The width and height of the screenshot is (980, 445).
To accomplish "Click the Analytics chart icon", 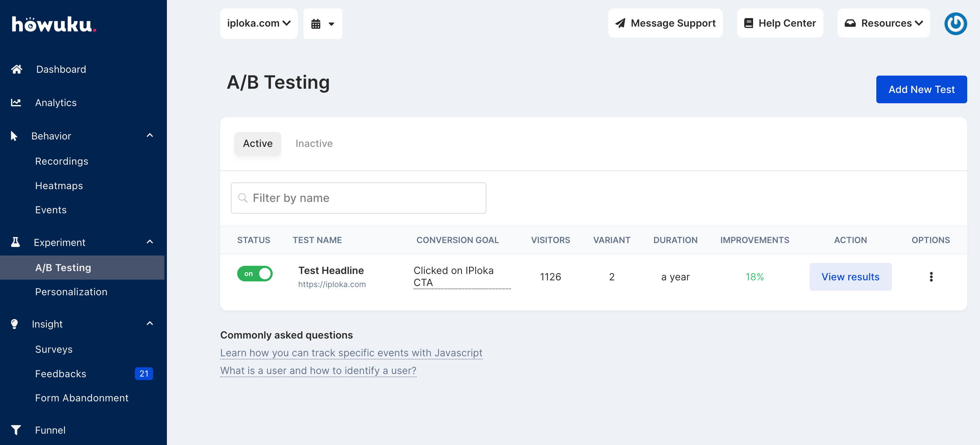I will 16,102.
